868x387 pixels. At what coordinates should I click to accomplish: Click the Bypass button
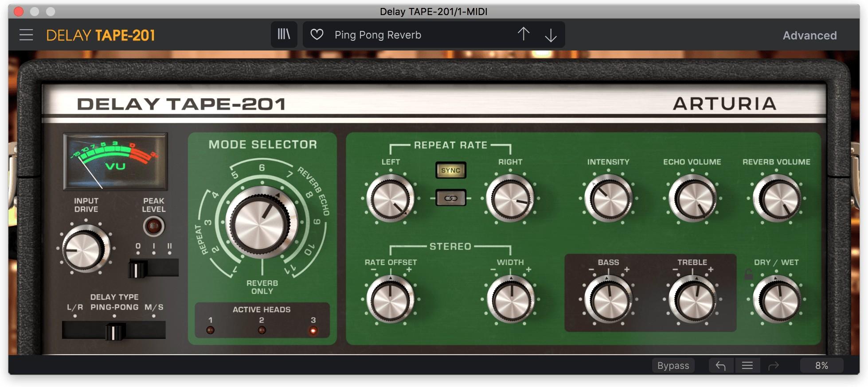tap(673, 366)
